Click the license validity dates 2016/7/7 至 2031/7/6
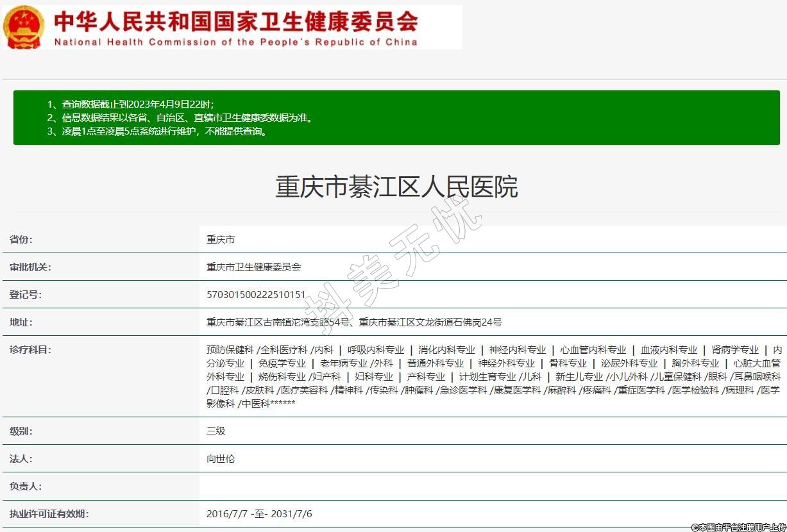The height and width of the screenshot is (532, 787). coord(259,514)
